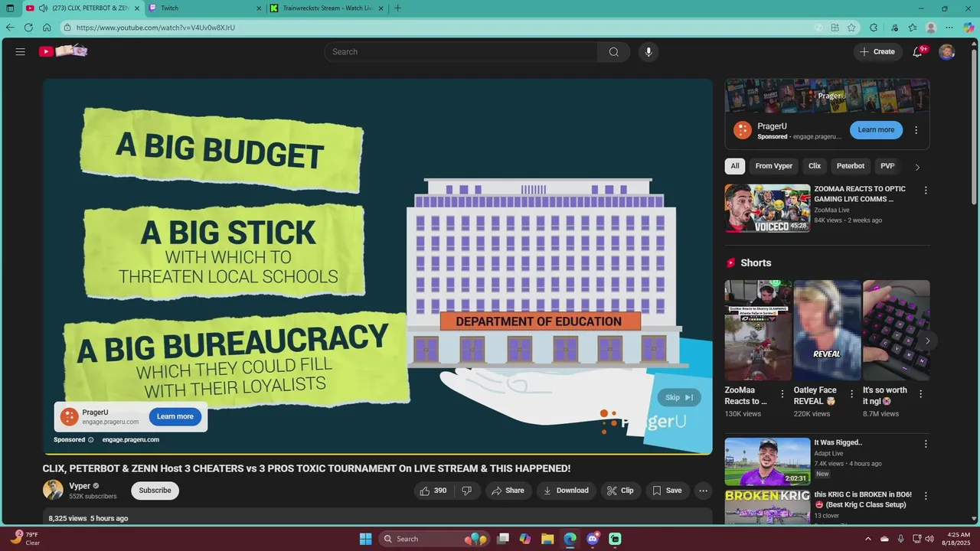Create a clip with the scissors button
This screenshot has width=980, height=551.
tap(621, 491)
